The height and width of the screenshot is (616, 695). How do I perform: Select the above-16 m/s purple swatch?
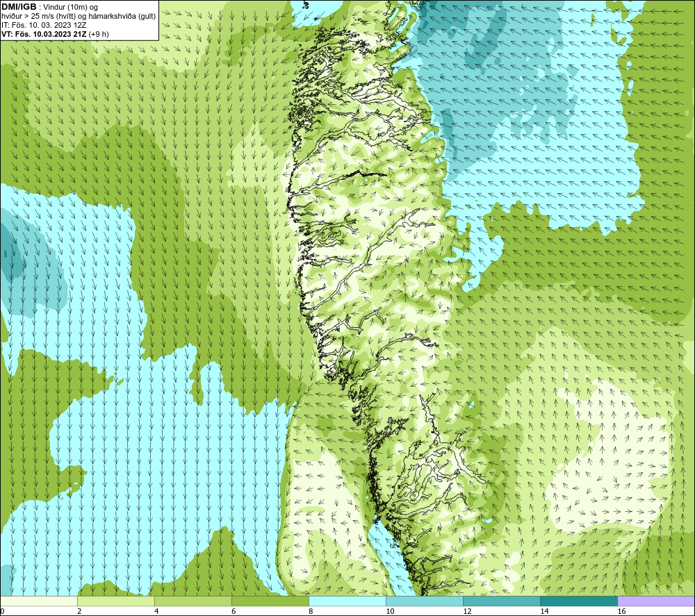(656, 601)
